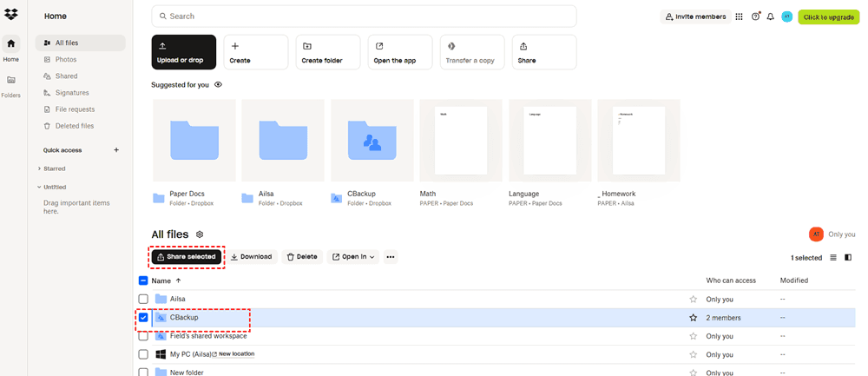Image resolution: width=868 pixels, height=376 pixels.
Task: Click the Click to upgrade button
Action: pos(829,17)
